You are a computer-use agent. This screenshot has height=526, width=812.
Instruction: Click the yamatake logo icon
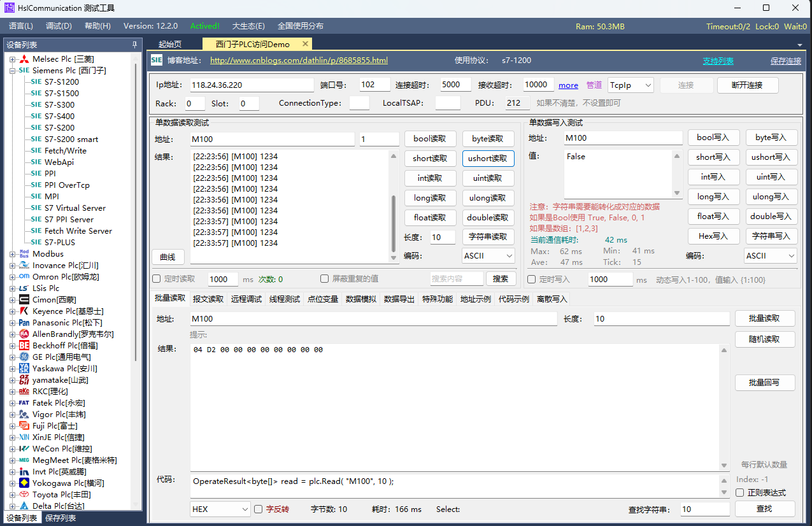point(24,380)
